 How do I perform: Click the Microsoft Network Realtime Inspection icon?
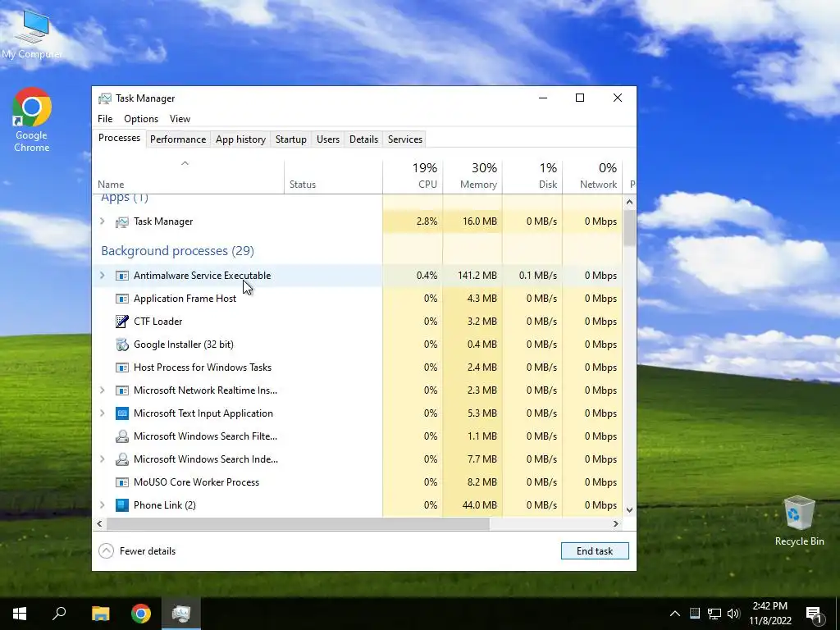[x=122, y=390]
